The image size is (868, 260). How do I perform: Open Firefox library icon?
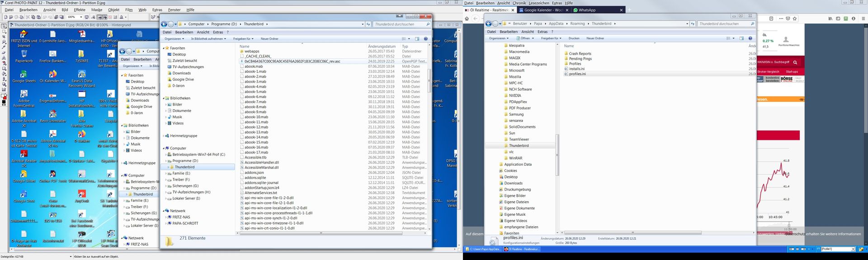click(x=830, y=19)
